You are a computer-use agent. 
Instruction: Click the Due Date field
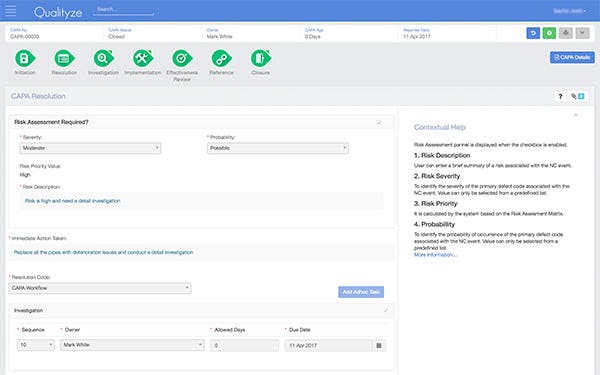click(x=328, y=346)
